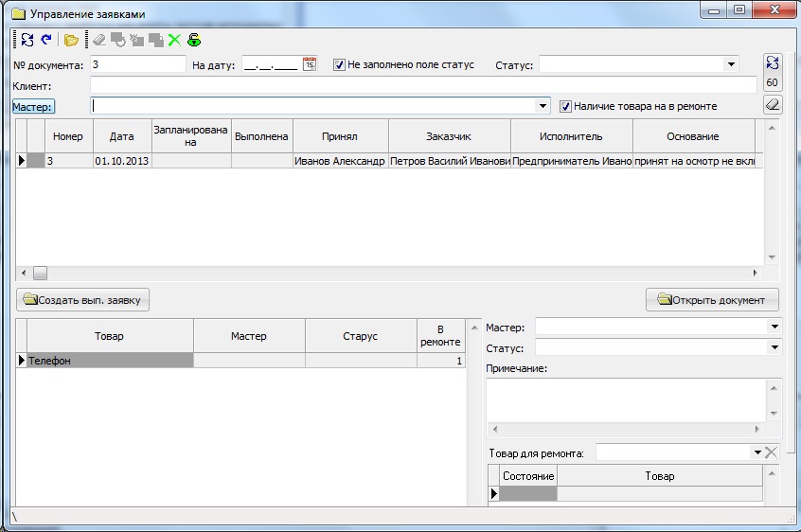Click the Номер column header
This screenshot has height=532, width=801.
pyautogui.click(x=69, y=136)
